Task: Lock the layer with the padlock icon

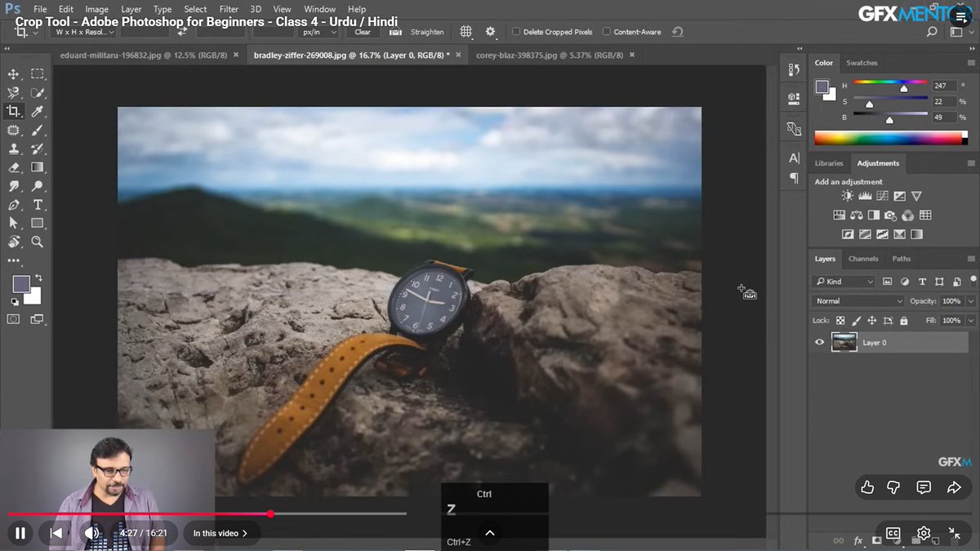Action: (903, 321)
